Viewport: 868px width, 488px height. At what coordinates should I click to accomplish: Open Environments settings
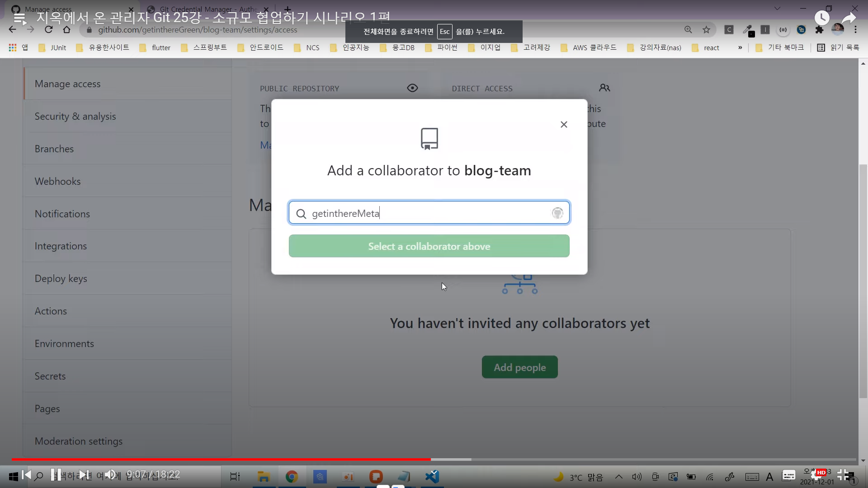coord(127,343)
